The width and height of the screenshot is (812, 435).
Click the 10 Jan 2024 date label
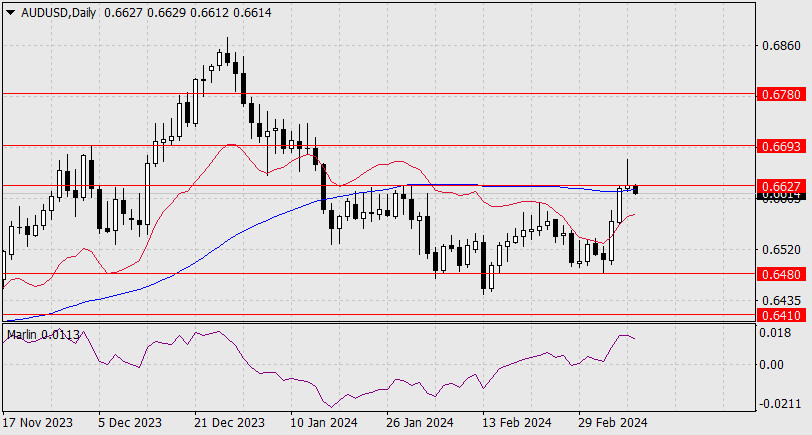click(x=324, y=423)
